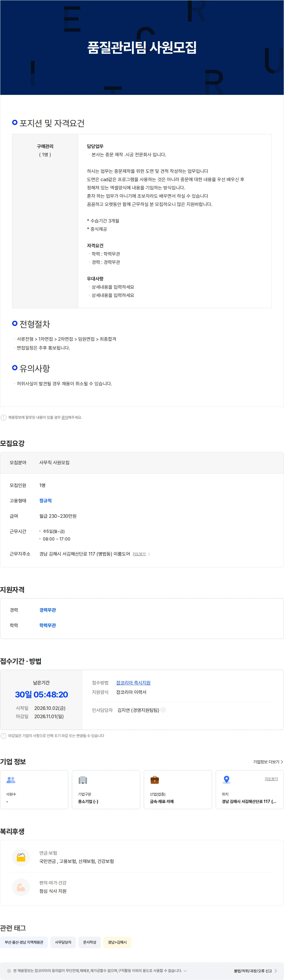This screenshot has width=284, height=980.
Task: Click the 문의 link in the notice
Action: [65, 417]
